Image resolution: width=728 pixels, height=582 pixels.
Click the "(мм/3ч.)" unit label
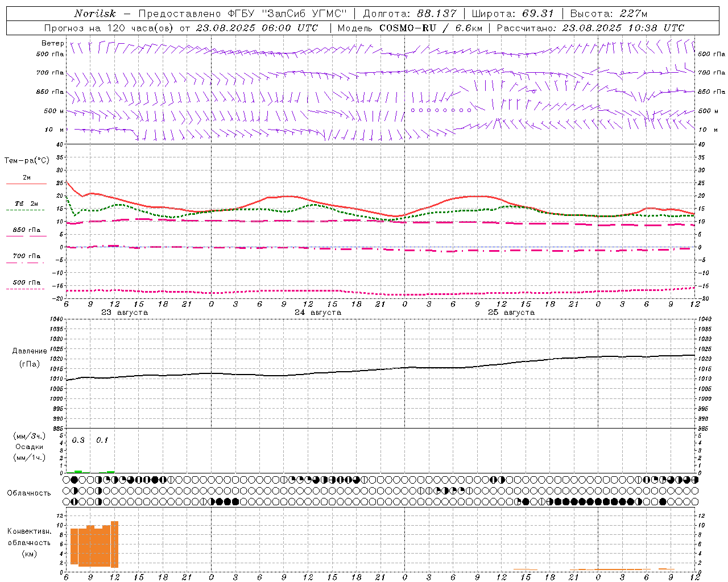[x=29, y=436]
